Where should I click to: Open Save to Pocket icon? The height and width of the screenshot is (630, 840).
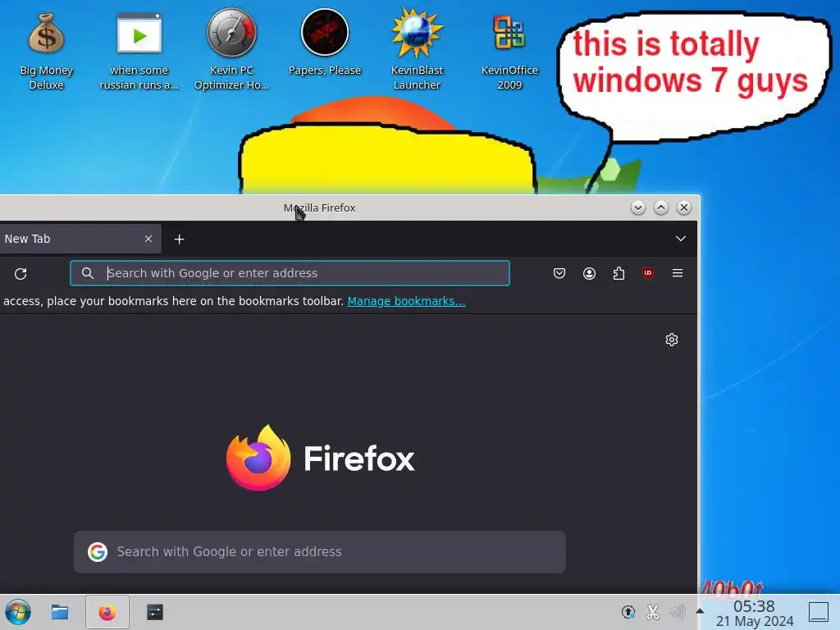tap(559, 274)
